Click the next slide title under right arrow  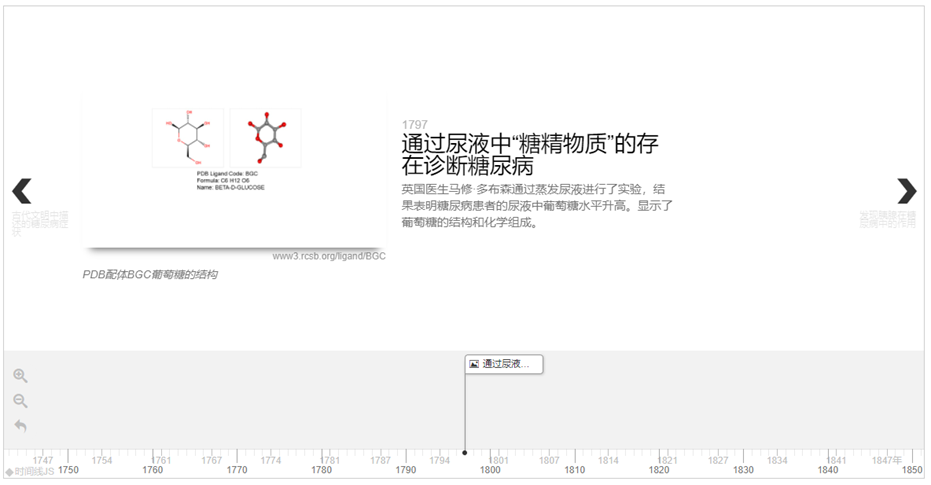coord(888,219)
